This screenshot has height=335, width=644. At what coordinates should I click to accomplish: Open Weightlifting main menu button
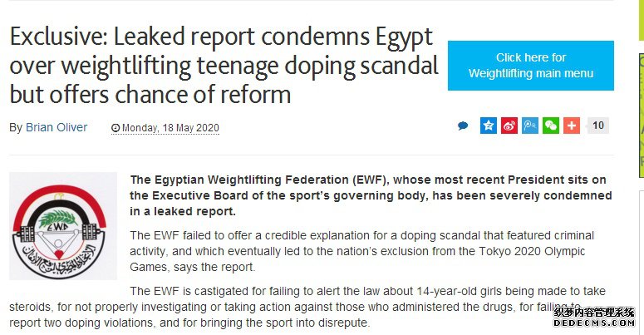(531, 66)
